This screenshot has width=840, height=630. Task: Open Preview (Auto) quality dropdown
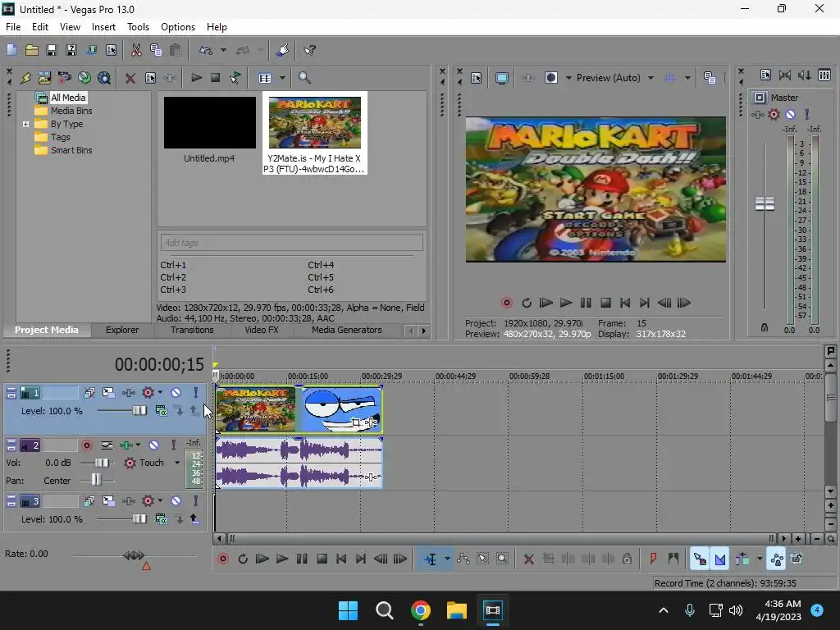click(x=651, y=78)
